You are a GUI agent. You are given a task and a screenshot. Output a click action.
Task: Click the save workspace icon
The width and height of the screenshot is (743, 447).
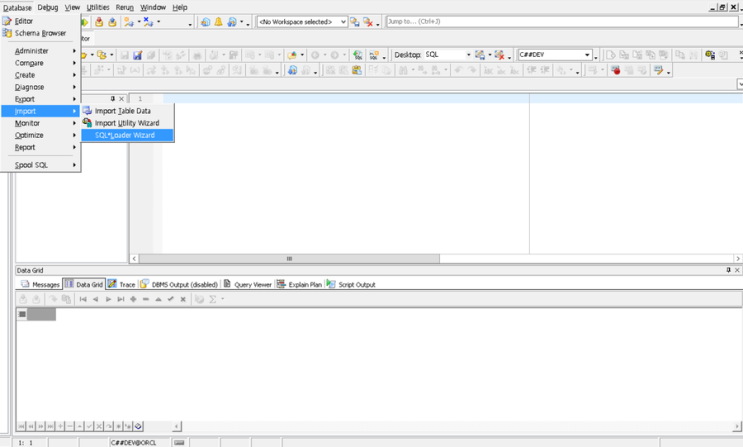coord(354,22)
